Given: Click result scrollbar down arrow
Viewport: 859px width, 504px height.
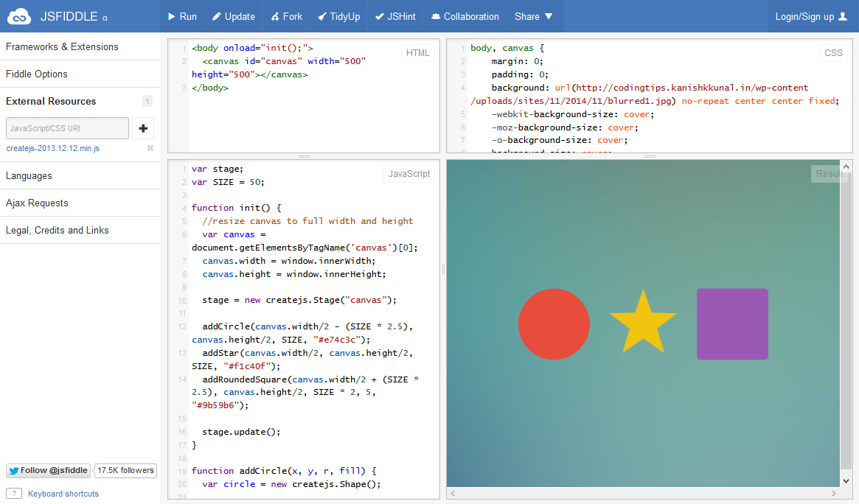Looking at the screenshot, I should [846, 481].
